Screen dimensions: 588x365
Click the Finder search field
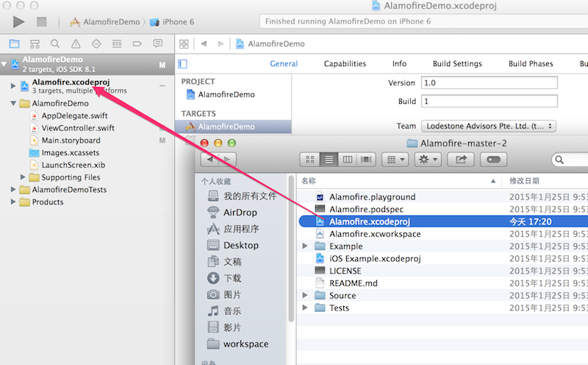coord(570,160)
